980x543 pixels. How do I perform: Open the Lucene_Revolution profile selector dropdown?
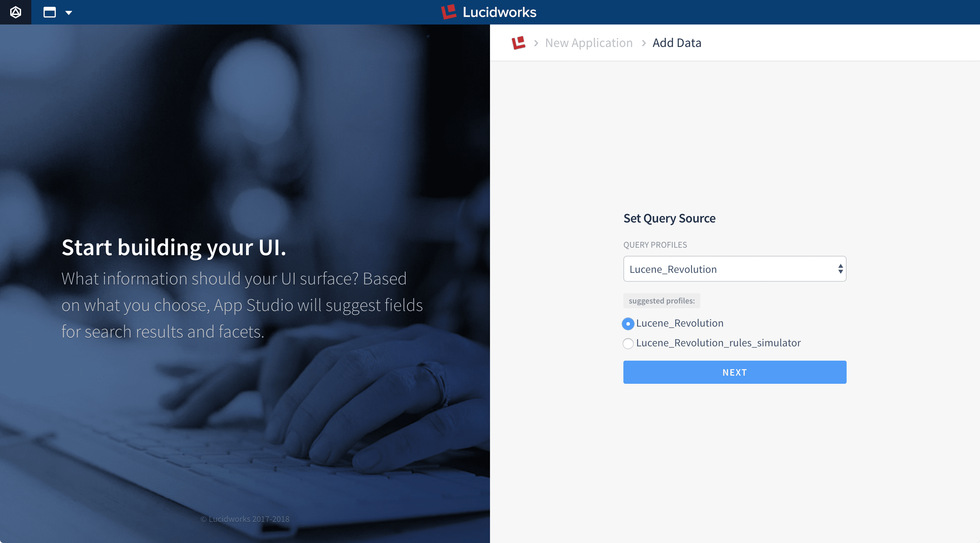[x=734, y=269]
